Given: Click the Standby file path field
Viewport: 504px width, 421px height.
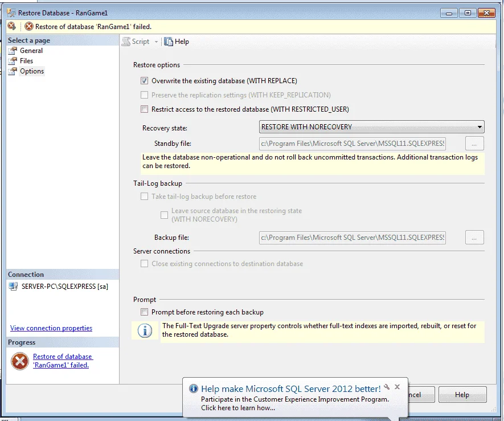Looking at the screenshot, I should pyautogui.click(x=353, y=144).
